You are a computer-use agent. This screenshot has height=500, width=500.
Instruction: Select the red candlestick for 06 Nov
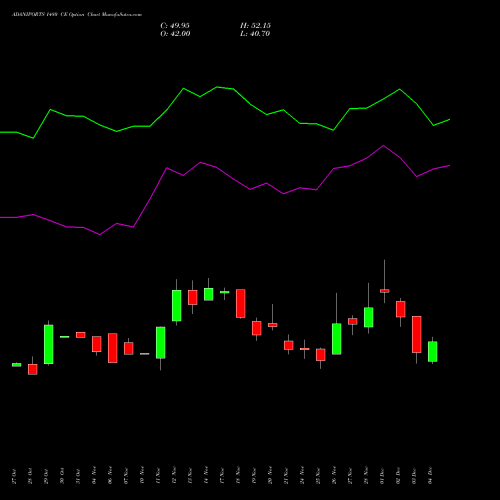[113, 348]
